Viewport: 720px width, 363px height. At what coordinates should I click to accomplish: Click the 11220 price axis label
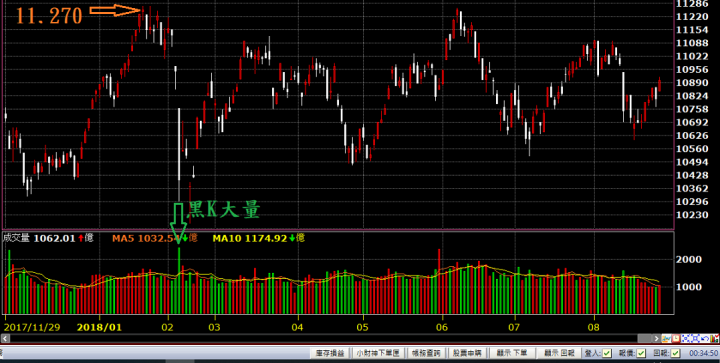[x=692, y=17]
